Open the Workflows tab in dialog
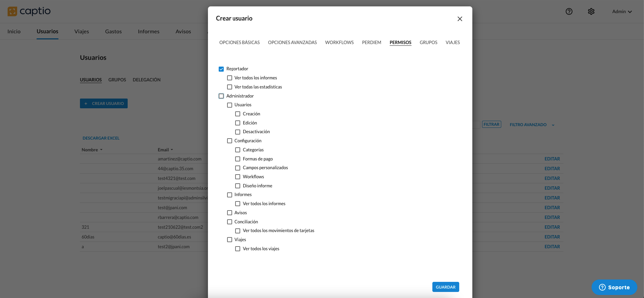The image size is (644, 298). 339,43
